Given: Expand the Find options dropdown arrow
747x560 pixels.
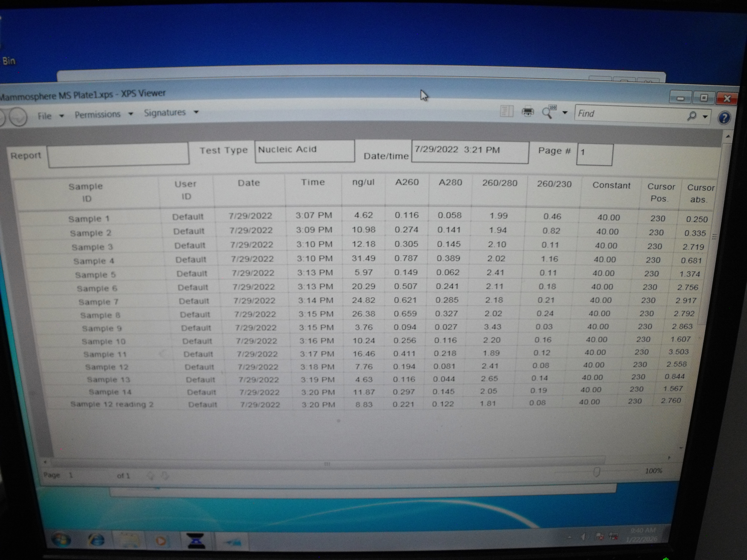Looking at the screenshot, I should pos(705,116).
